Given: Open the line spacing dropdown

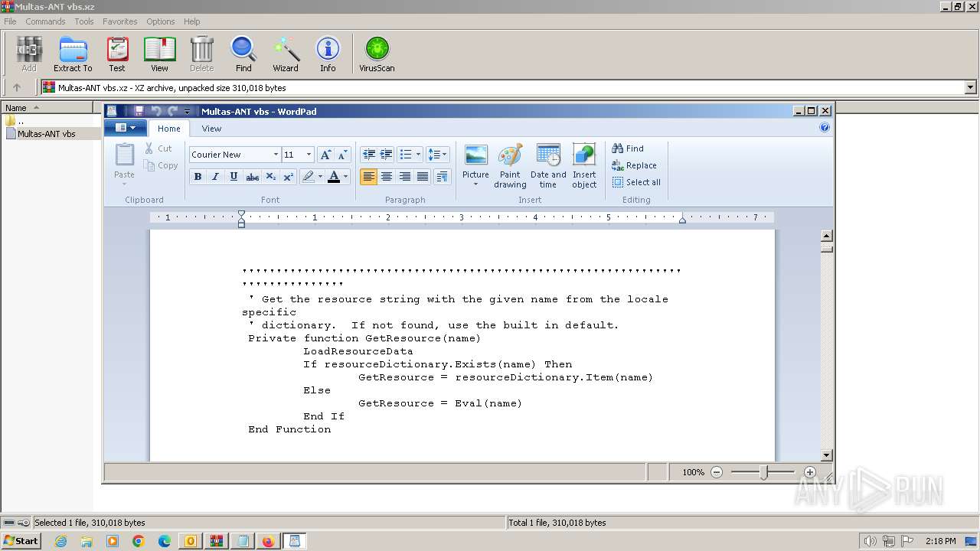Looking at the screenshot, I should tap(437, 155).
